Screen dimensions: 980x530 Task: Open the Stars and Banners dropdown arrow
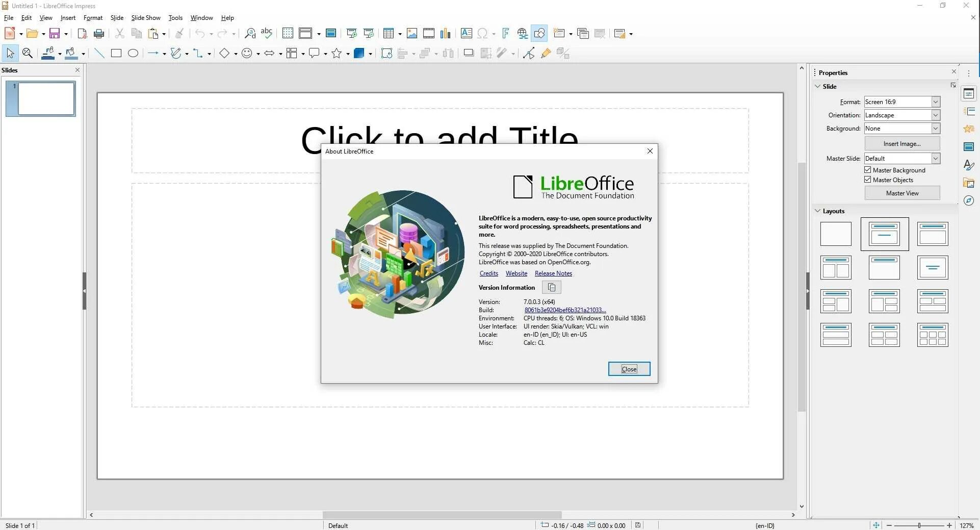[x=348, y=54]
